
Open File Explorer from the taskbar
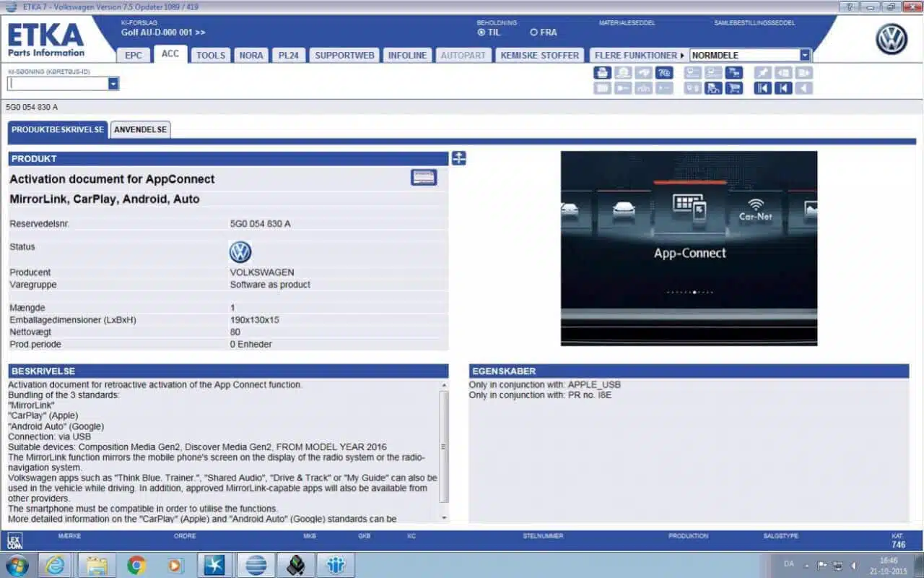[x=97, y=565]
